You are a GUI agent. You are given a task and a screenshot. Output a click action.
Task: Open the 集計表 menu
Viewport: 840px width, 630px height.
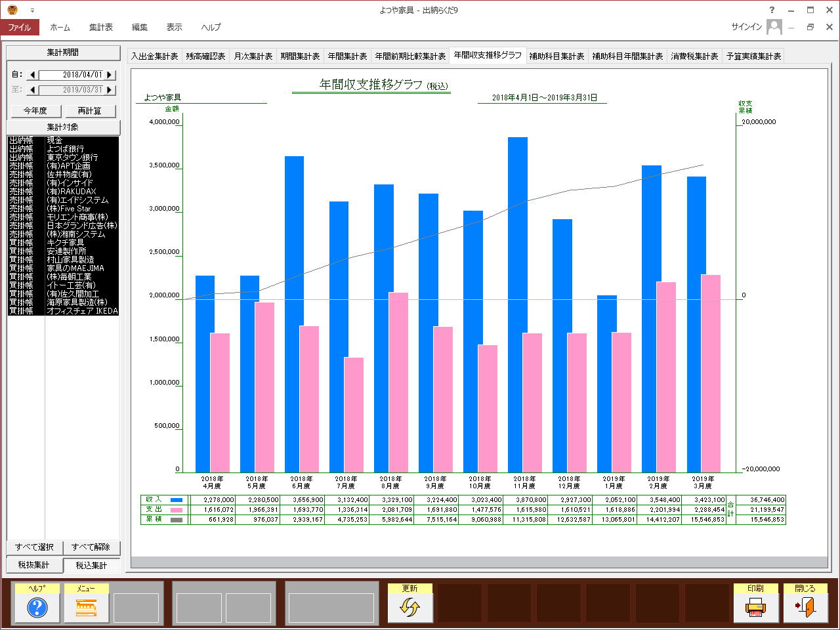pyautogui.click(x=101, y=27)
